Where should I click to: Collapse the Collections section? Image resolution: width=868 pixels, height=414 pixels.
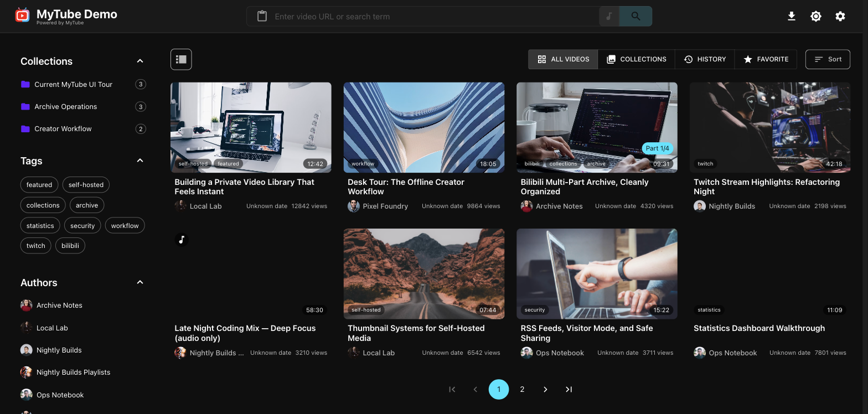click(x=140, y=61)
